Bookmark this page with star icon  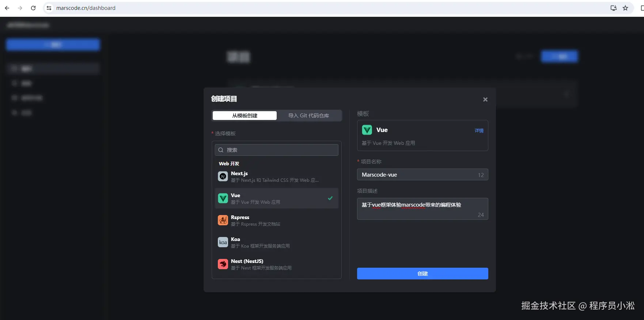click(625, 8)
